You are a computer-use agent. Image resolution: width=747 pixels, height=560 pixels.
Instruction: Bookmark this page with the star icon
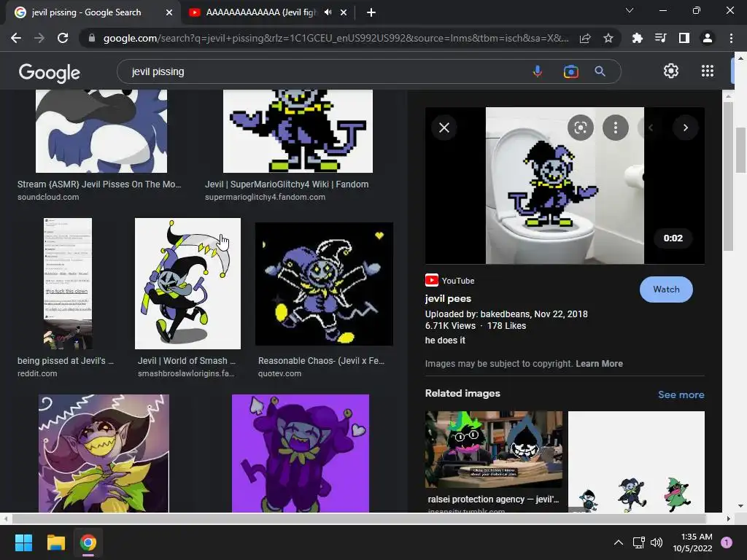608,38
